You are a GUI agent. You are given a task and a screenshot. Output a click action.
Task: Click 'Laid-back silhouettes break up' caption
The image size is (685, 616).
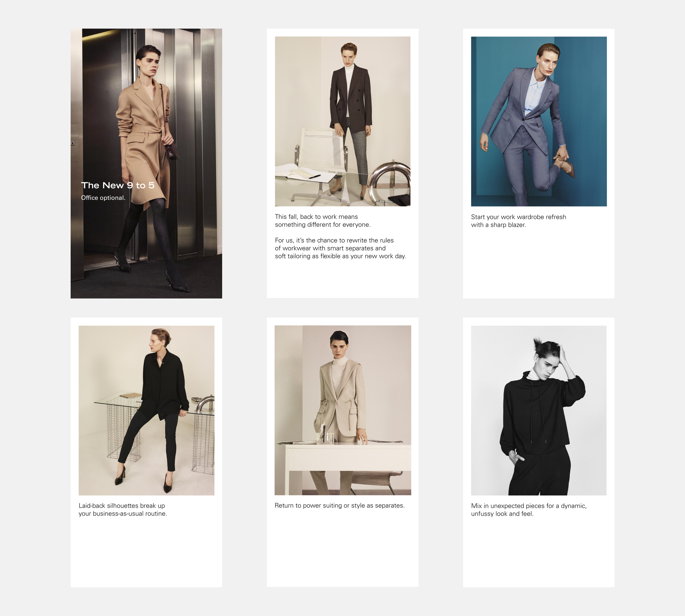122,509
